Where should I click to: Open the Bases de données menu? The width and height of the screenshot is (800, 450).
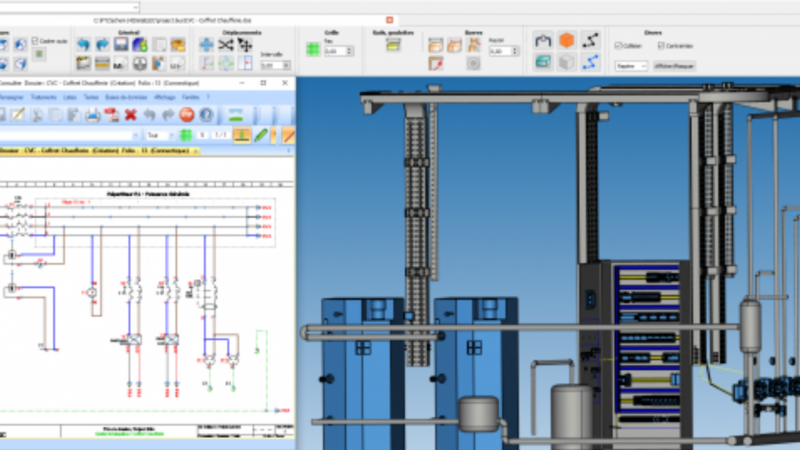[x=126, y=97]
